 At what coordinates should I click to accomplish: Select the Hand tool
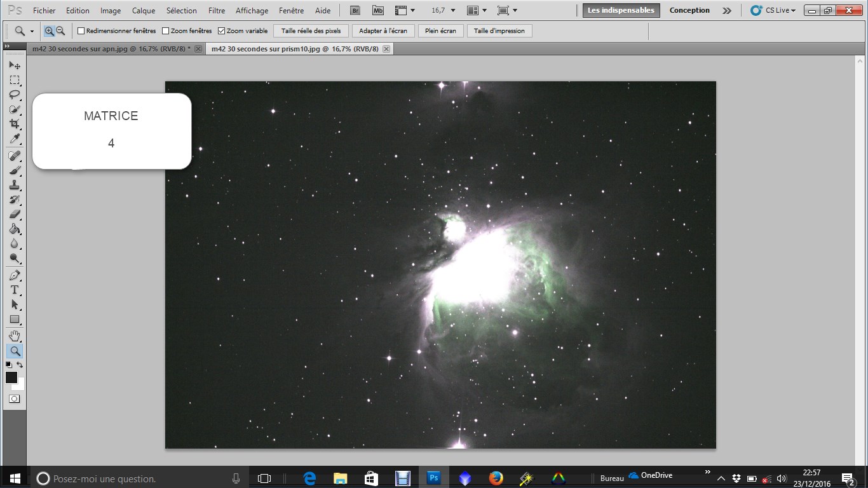click(x=15, y=335)
